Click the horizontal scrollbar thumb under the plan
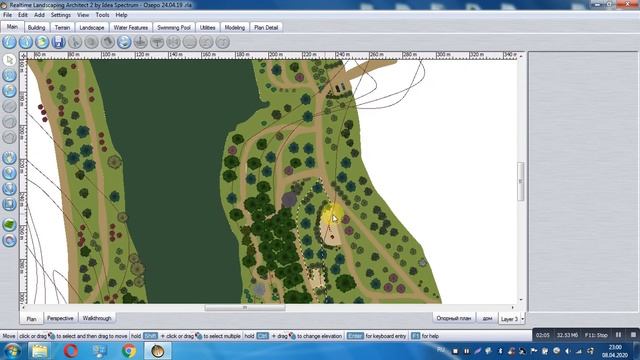 tap(244, 308)
